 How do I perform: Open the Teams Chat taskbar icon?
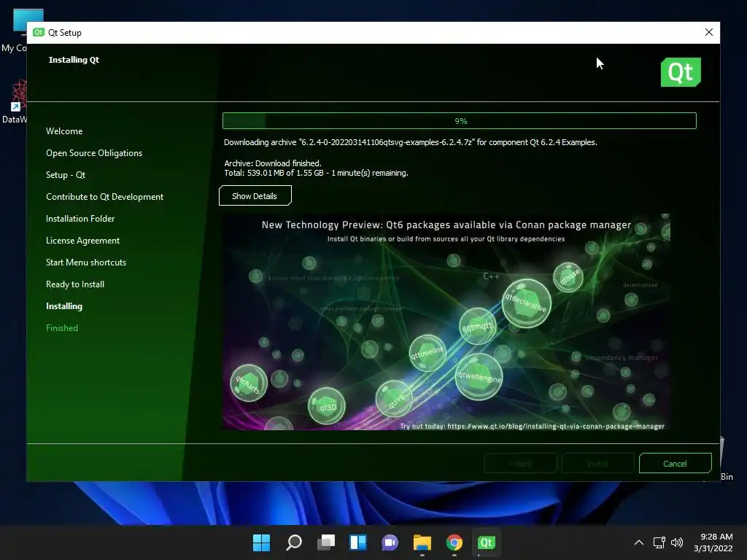click(390, 542)
